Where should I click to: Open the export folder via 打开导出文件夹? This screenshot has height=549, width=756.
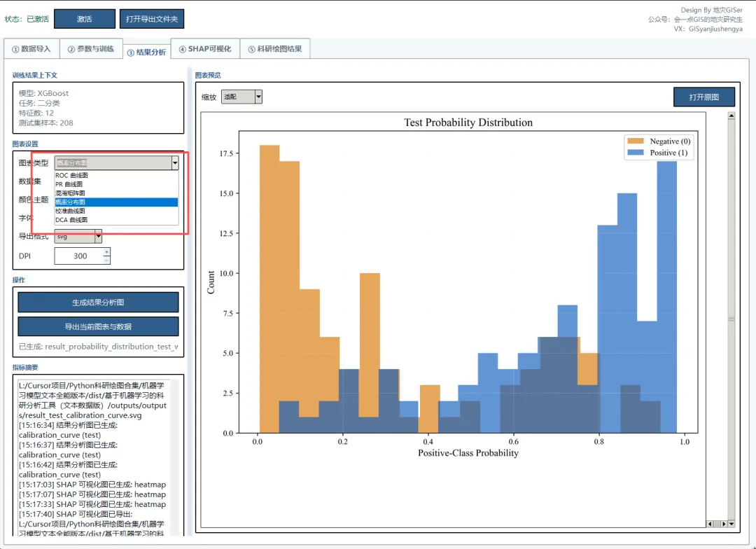[151, 19]
